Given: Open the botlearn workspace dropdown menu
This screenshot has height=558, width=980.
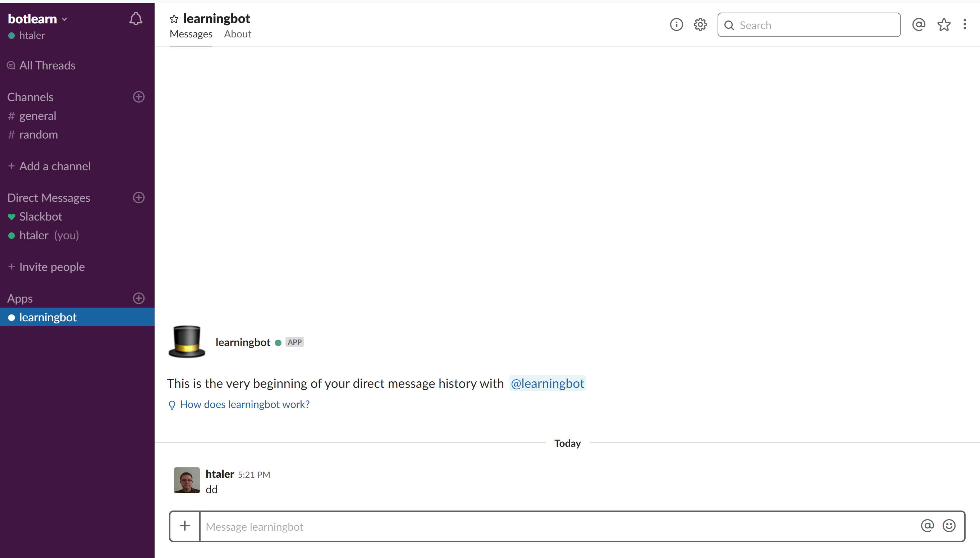Looking at the screenshot, I should pos(37,19).
